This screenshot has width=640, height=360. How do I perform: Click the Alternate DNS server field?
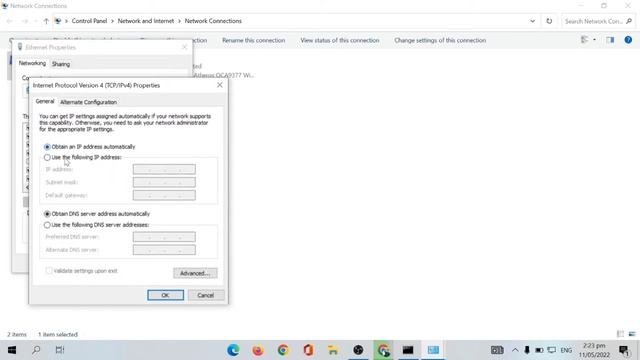pos(164,250)
